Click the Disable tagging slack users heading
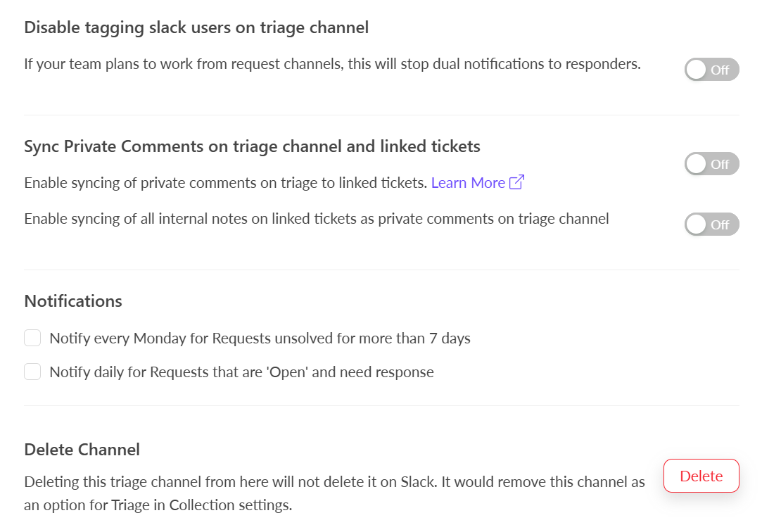The width and height of the screenshot is (762, 532). coord(196,28)
